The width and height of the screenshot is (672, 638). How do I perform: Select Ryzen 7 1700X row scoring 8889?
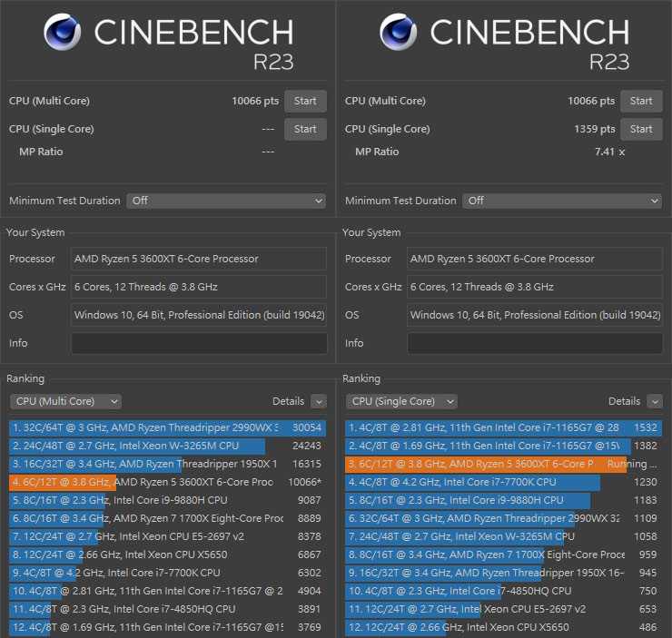point(167,518)
